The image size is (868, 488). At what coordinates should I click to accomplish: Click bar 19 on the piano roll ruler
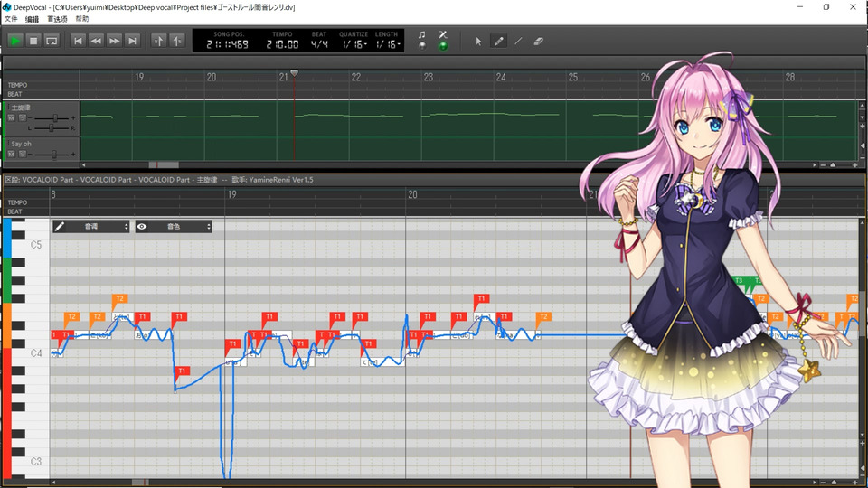pos(232,195)
